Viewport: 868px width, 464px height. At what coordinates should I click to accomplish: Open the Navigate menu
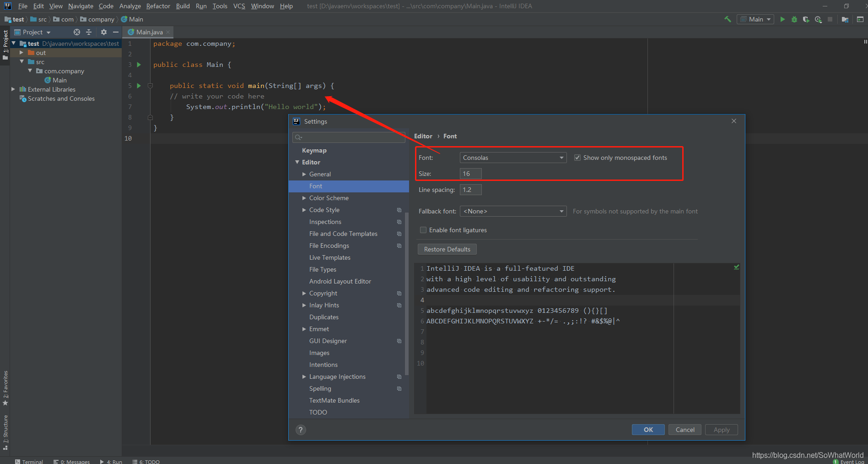coord(81,6)
